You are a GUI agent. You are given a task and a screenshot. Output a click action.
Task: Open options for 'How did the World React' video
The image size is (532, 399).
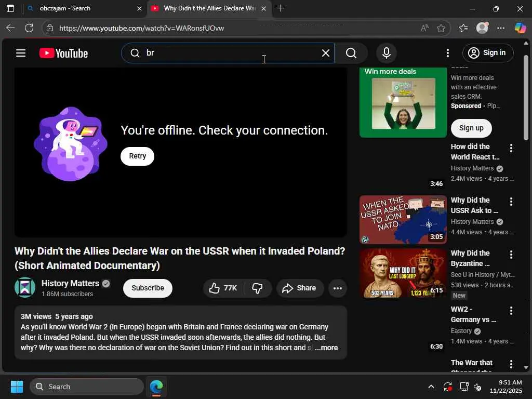[511, 148]
